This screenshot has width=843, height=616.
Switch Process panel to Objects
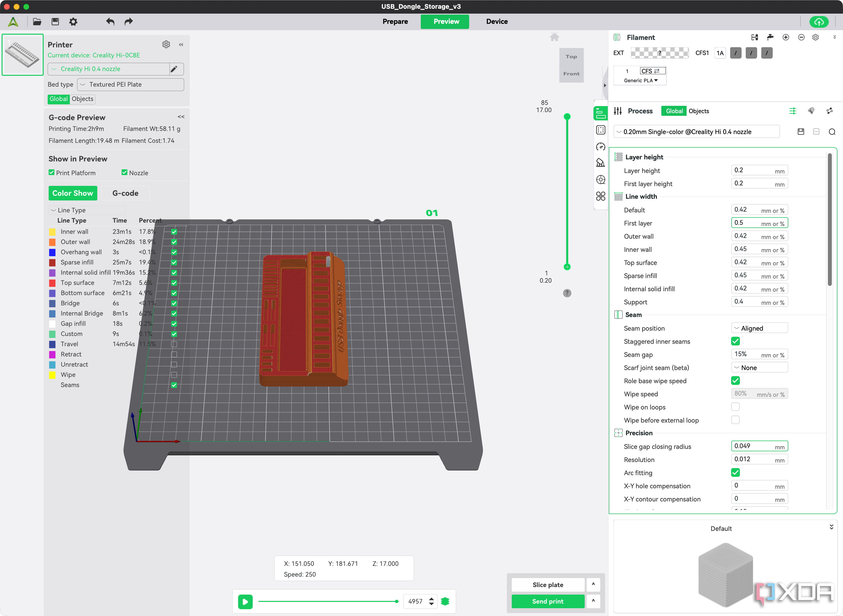tap(699, 111)
